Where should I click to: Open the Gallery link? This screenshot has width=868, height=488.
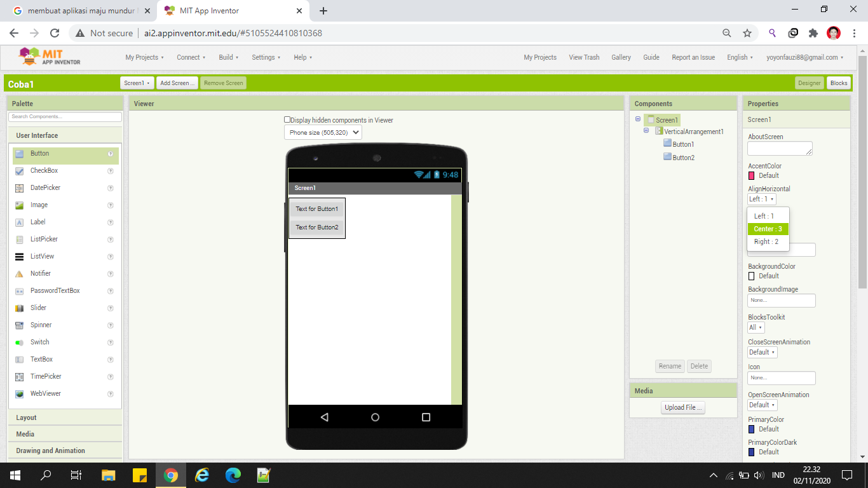(621, 57)
